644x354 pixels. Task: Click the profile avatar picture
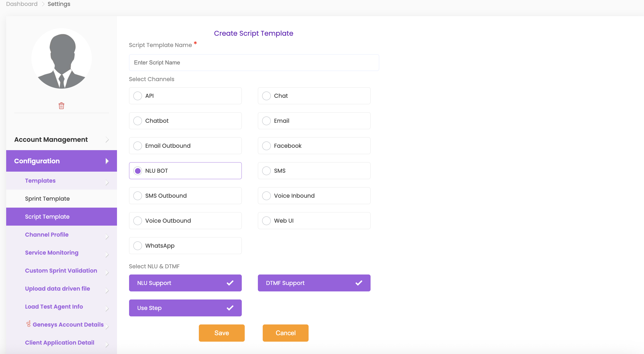pyautogui.click(x=61, y=59)
